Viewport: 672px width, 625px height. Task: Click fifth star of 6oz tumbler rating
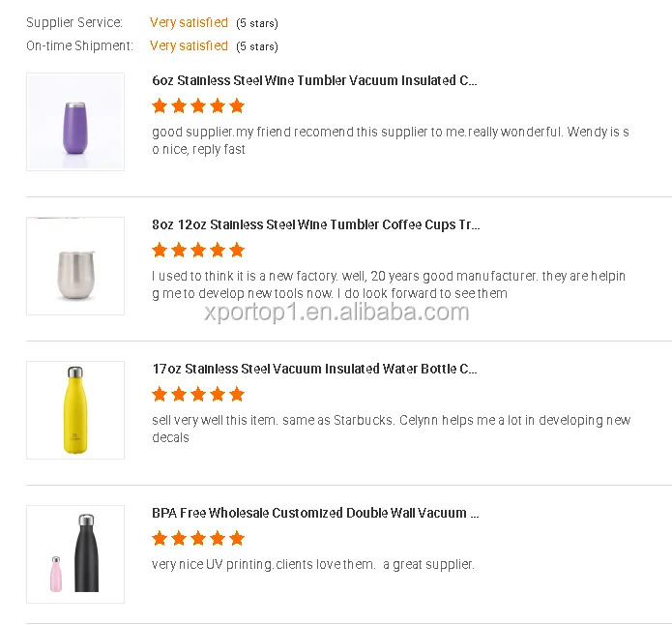(237, 105)
